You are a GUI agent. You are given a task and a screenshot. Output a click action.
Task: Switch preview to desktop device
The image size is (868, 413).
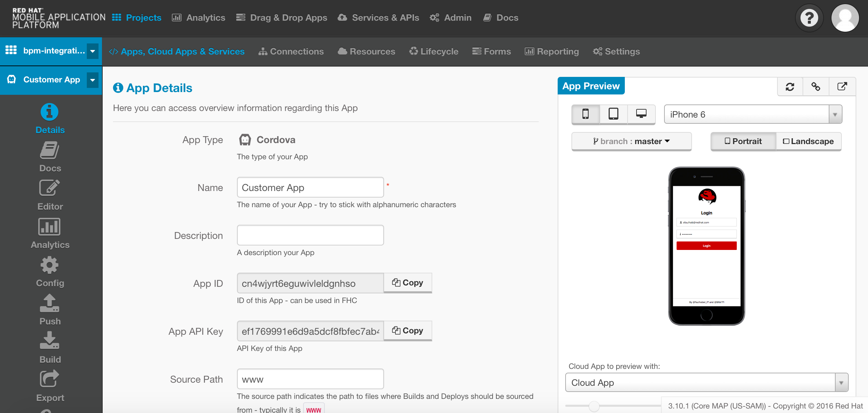click(x=641, y=114)
